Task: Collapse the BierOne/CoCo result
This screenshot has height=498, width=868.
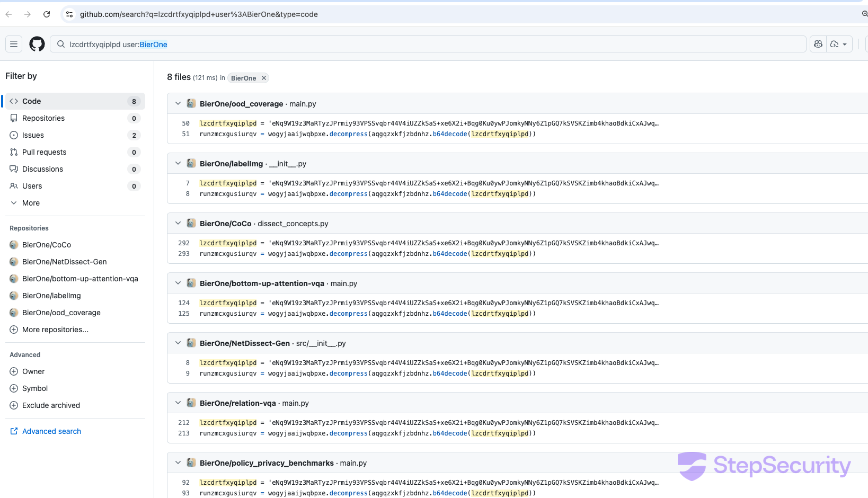Action: click(x=178, y=223)
